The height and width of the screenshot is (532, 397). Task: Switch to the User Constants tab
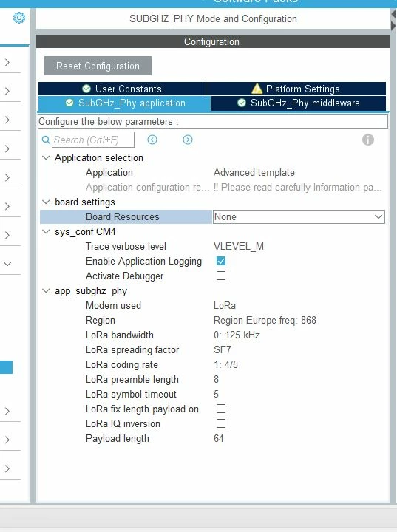[122, 89]
